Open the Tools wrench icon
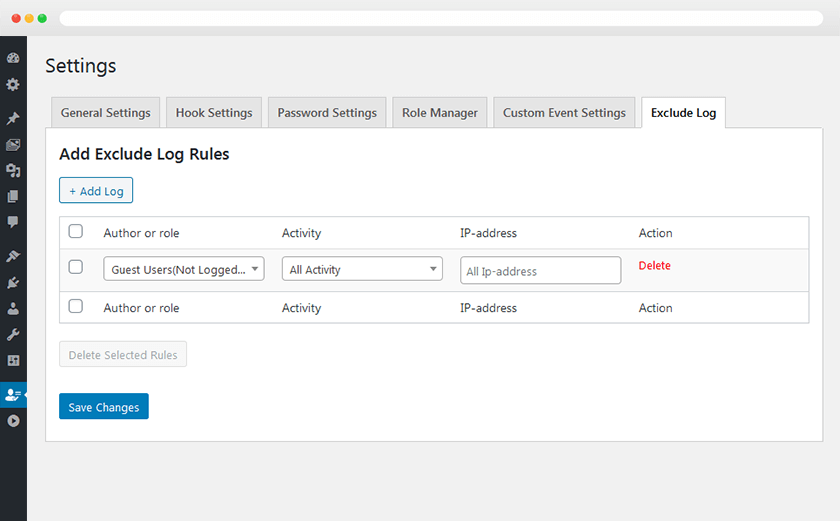Screen dimensions: 840x521 pos(13,334)
